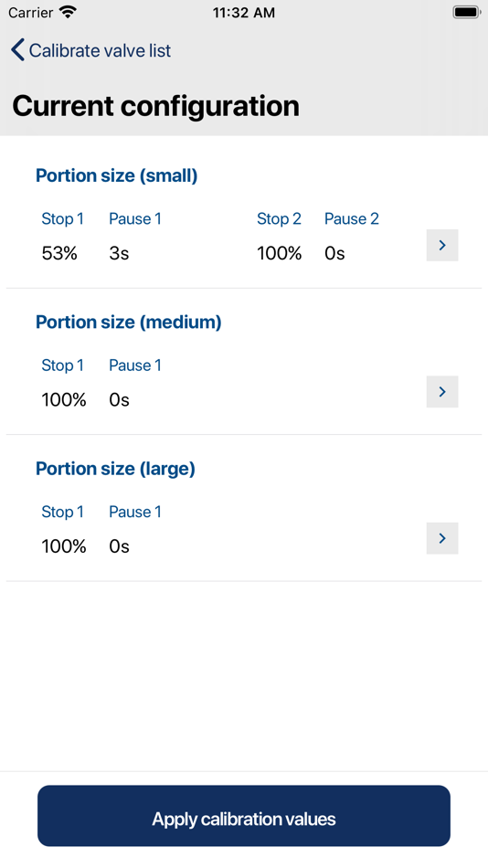The height and width of the screenshot is (868, 488).
Task: Select Portion size (large) heading
Action: tap(115, 469)
